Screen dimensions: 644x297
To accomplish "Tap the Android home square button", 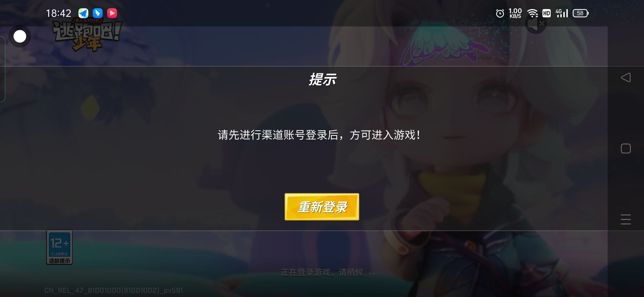I will pyautogui.click(x=626, y=148).
